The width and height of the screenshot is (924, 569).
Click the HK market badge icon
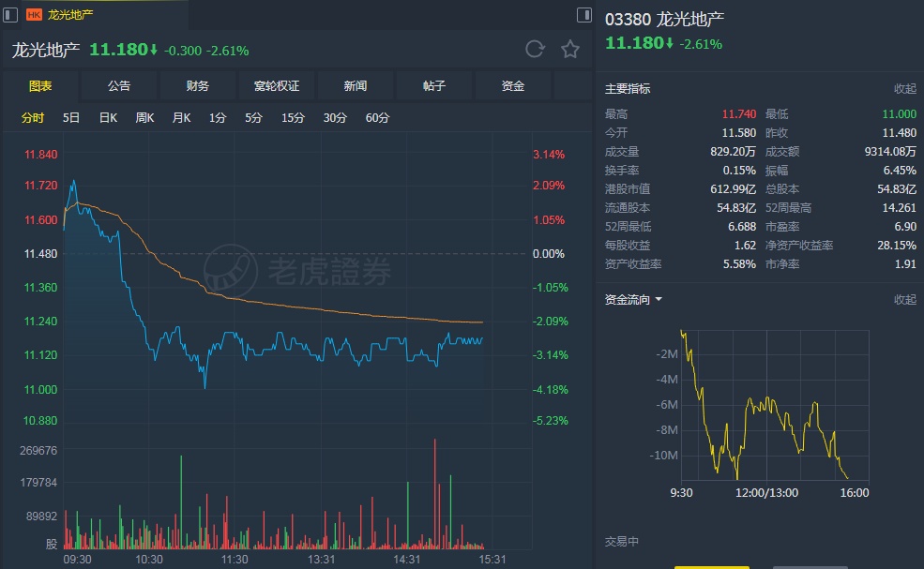click(34, 15)
